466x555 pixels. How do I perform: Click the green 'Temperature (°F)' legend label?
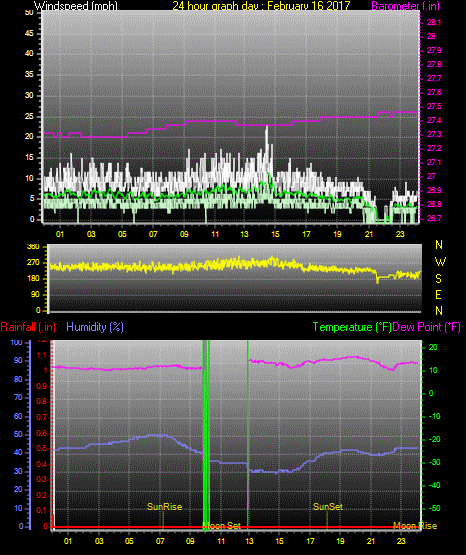352,327
